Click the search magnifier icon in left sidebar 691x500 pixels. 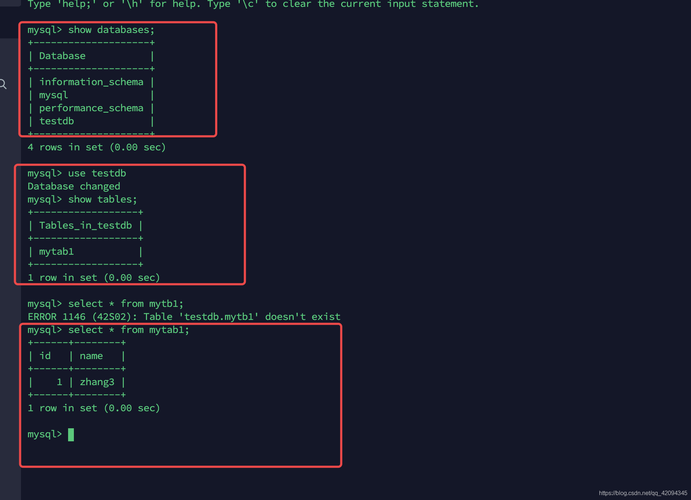[4, 84]
